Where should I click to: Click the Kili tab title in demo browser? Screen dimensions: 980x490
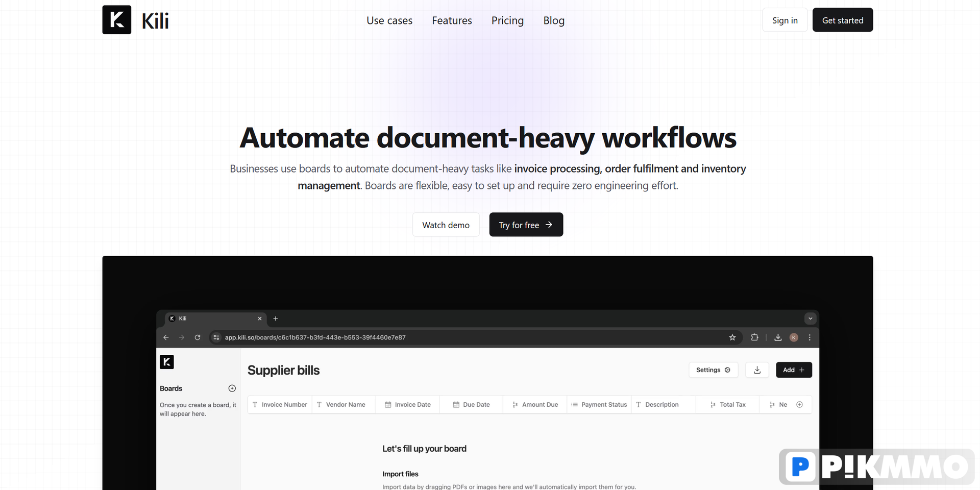(x=183, y=318)
